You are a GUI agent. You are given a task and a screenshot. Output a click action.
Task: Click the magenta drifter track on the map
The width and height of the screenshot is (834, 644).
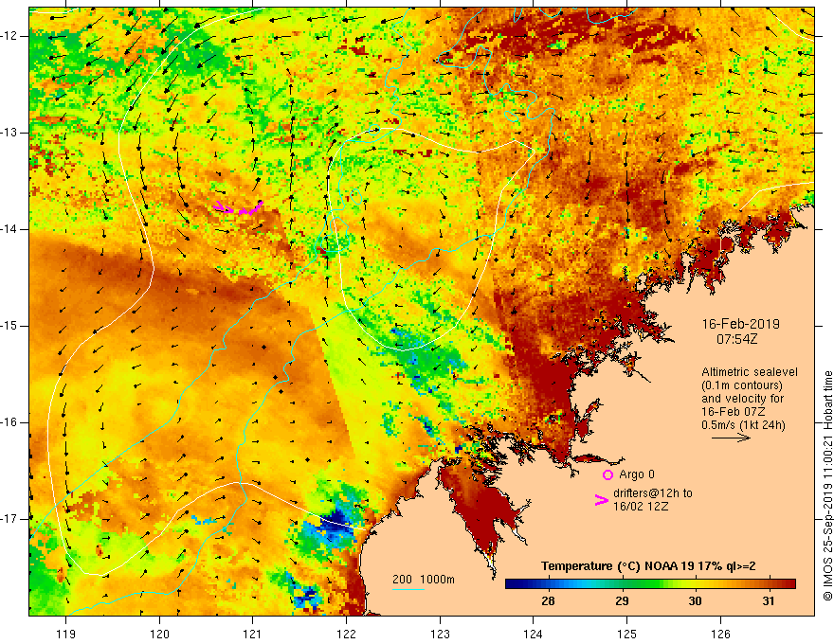(238, 208)
